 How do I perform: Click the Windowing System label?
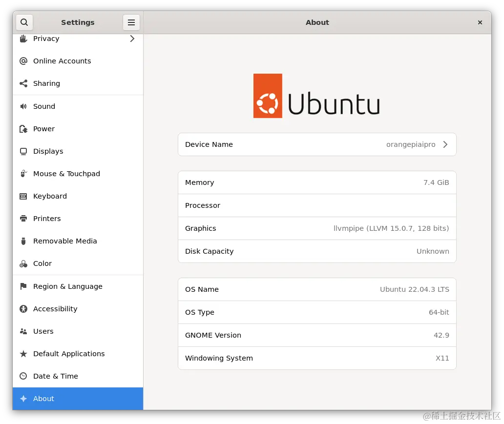point(219,358)
